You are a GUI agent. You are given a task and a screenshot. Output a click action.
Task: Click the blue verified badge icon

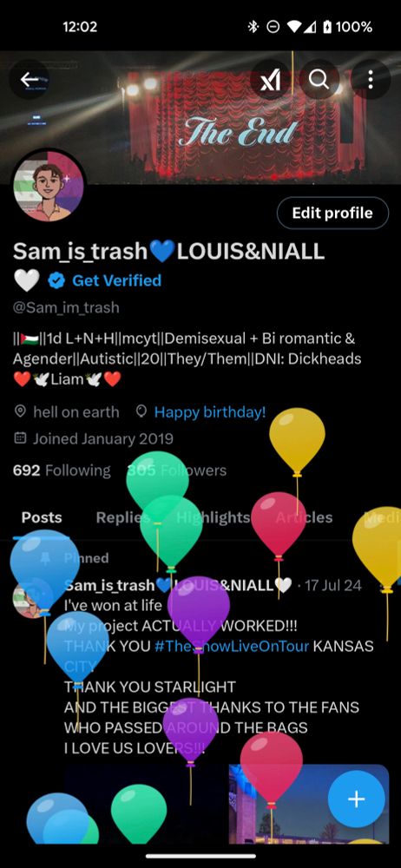point(56,280)
